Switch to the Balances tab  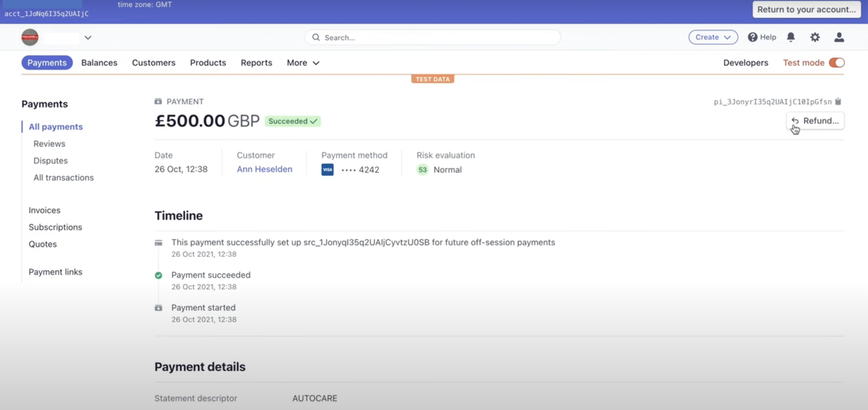tap(99, 63)
